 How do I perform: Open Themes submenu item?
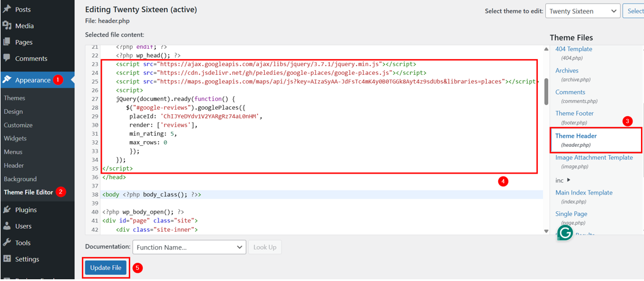pos(15,98)
